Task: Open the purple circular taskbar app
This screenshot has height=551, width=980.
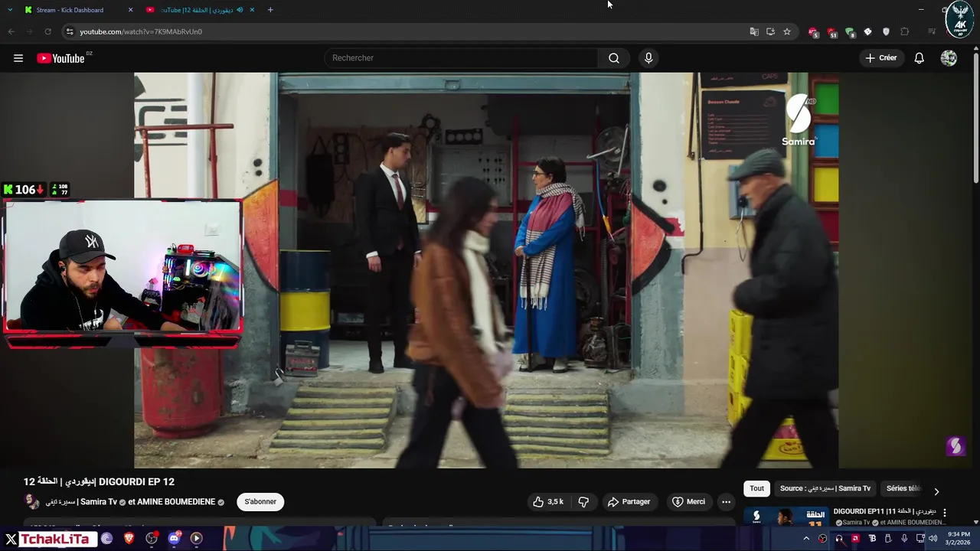Action: point(106,539)
